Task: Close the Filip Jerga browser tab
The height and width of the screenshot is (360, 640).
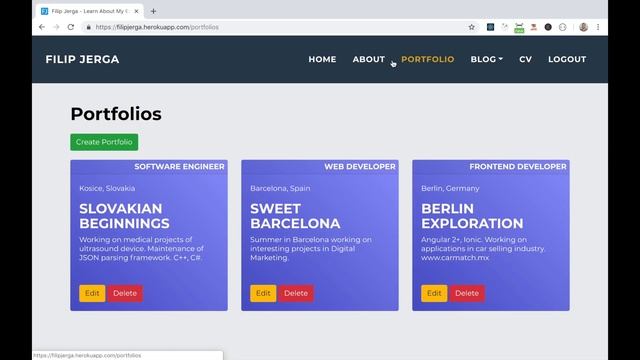Action: (136, 11)
